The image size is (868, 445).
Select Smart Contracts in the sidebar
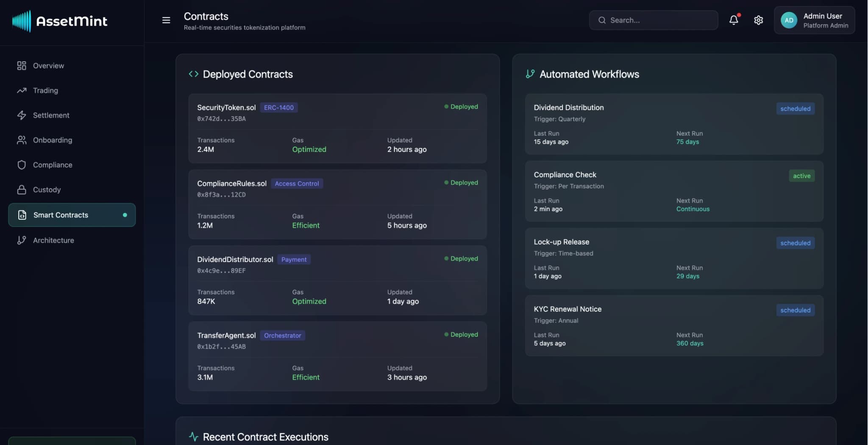(61, 215)
